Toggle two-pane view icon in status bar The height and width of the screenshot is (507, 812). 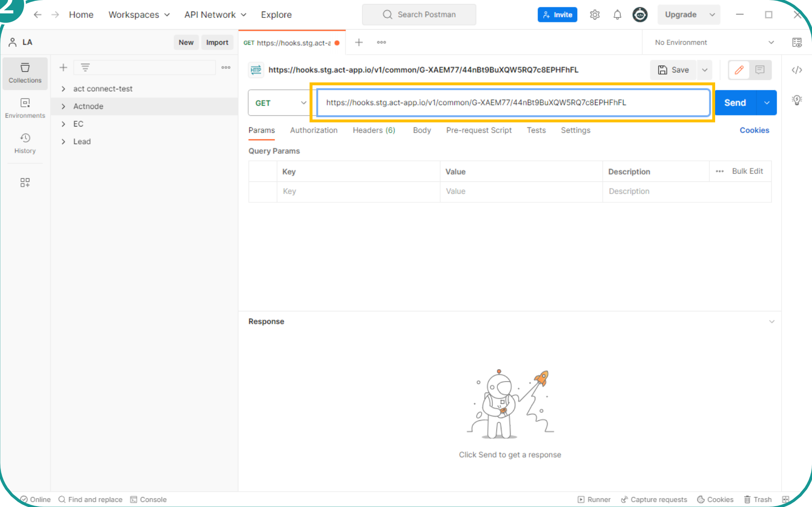pyautogui.click(x=786, y=499)
